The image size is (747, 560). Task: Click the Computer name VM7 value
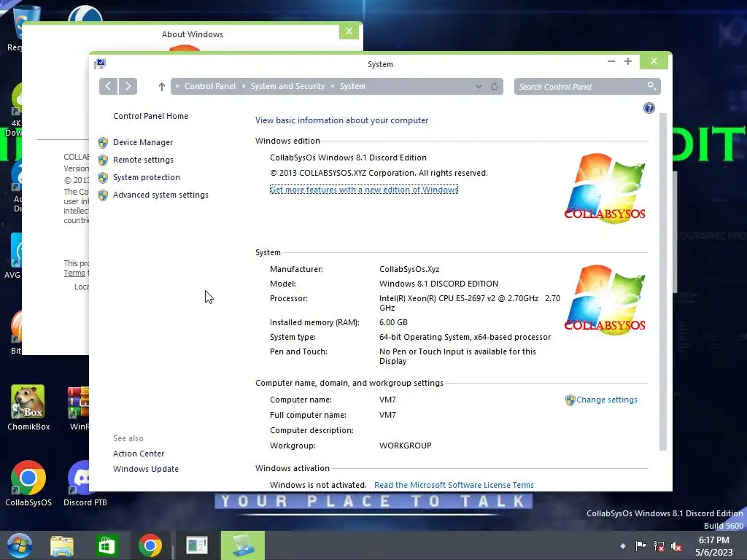pos(387,400)
